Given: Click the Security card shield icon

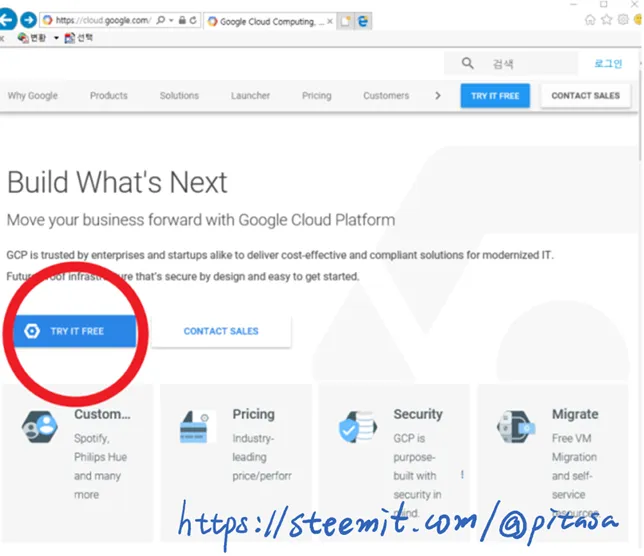Looking at the screenshot, I should pos(357,427).
